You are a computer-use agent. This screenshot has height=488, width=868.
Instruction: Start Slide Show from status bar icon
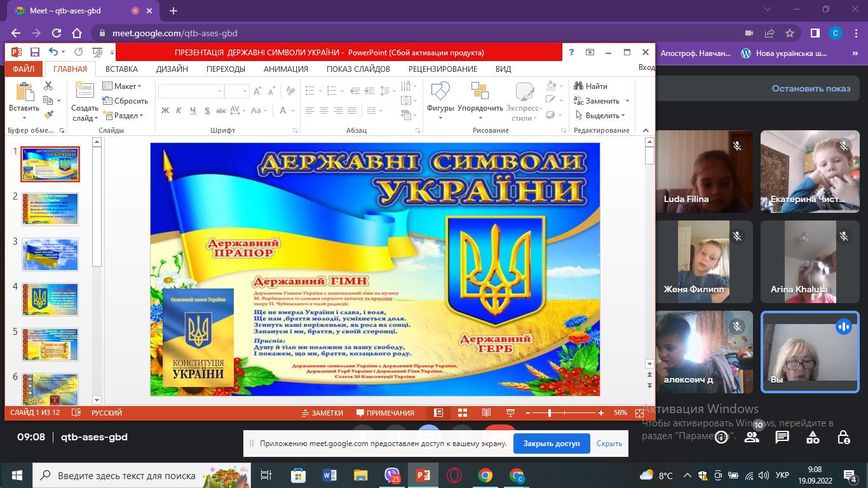[x=510, y=413]
